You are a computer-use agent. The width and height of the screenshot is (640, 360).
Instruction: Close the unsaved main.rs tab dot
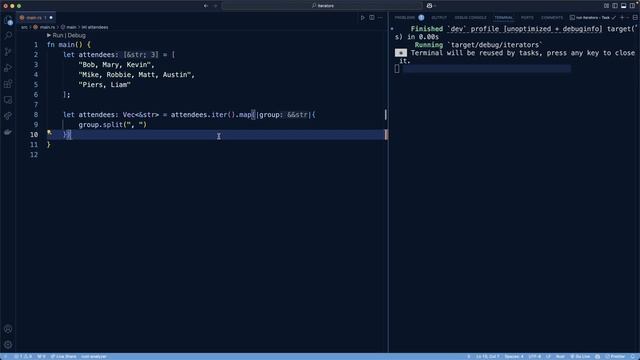(51, 18)
